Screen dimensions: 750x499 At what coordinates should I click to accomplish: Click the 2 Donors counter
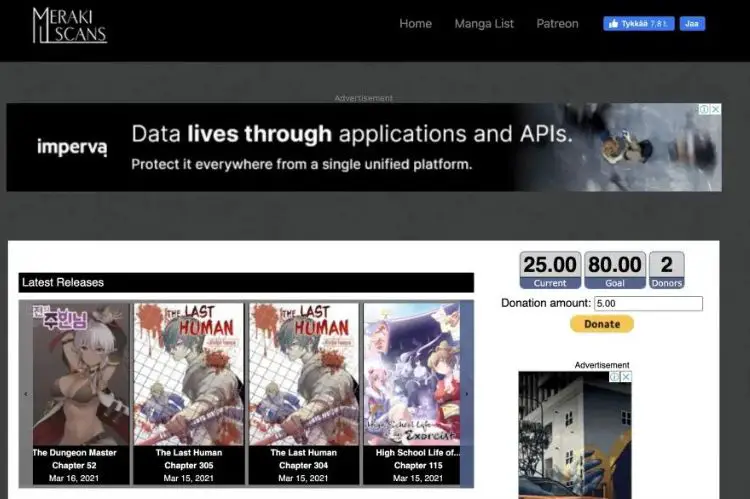(x=666, y=270)
